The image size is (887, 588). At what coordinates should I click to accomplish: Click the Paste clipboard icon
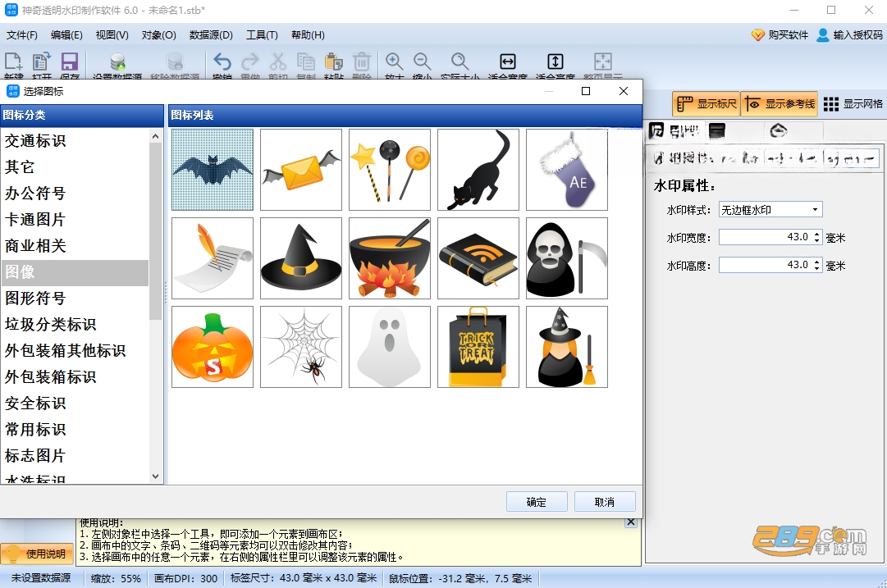pyautogui.click(x=334, y=62)
